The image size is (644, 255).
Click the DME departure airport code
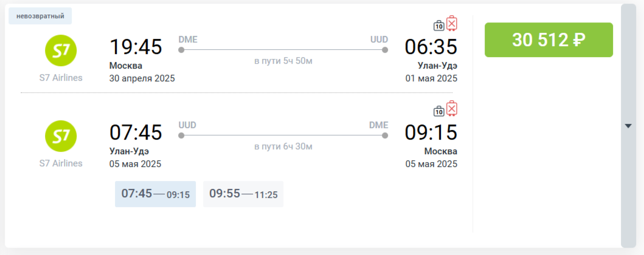(x=188, y=39)
